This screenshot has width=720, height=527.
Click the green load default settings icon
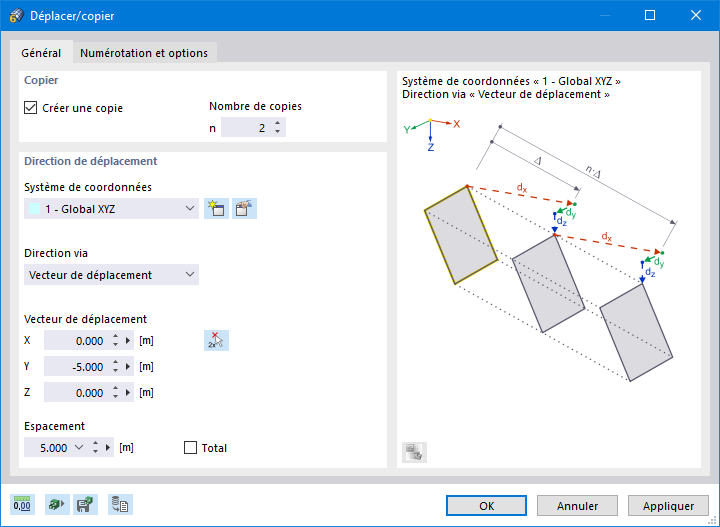[x=57, y=505]
